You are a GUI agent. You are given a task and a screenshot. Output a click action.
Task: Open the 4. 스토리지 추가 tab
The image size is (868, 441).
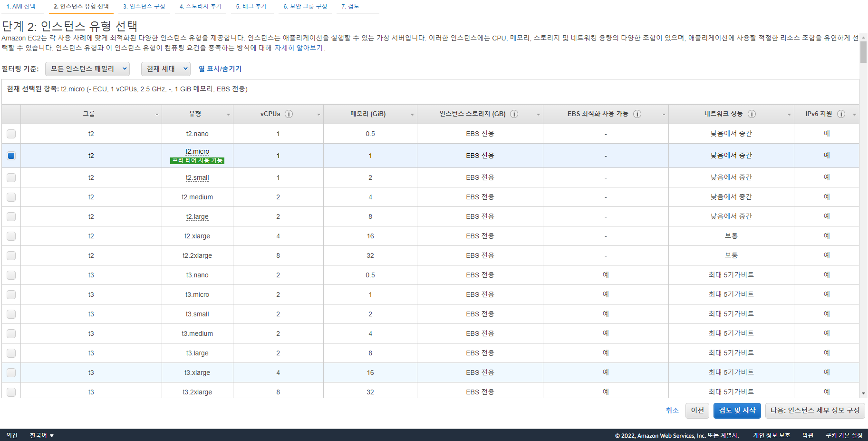click(x=201, y=7)
